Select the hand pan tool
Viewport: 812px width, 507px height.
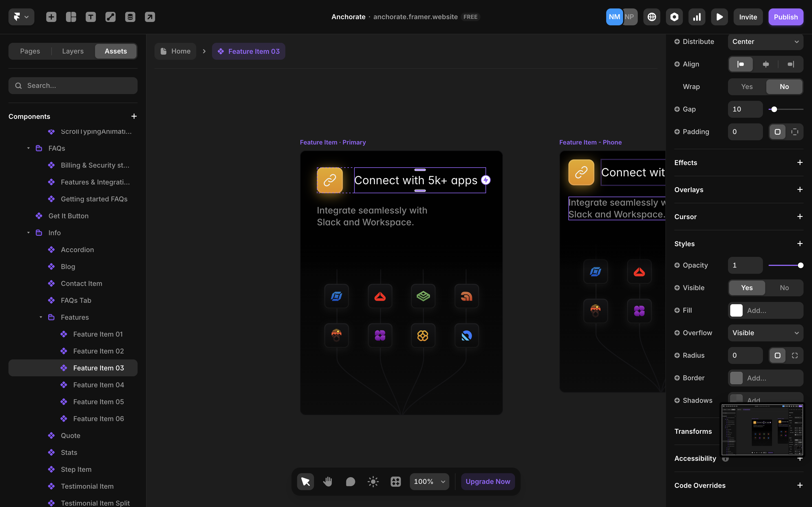tap(328, 482)
